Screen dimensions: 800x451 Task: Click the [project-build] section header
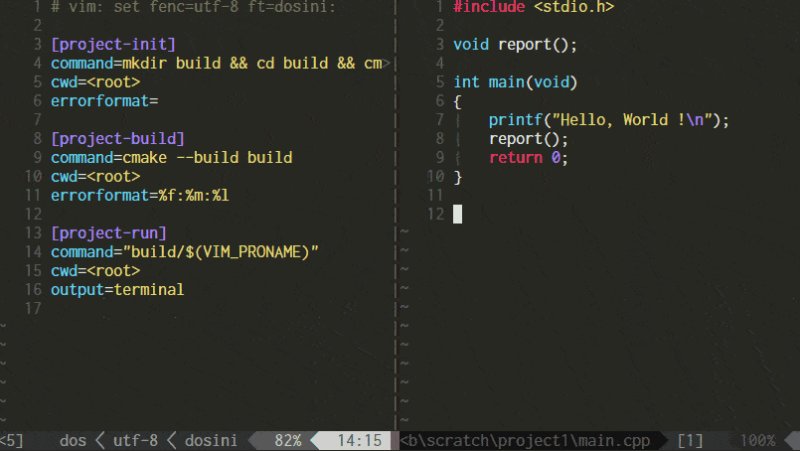(118, 139)
